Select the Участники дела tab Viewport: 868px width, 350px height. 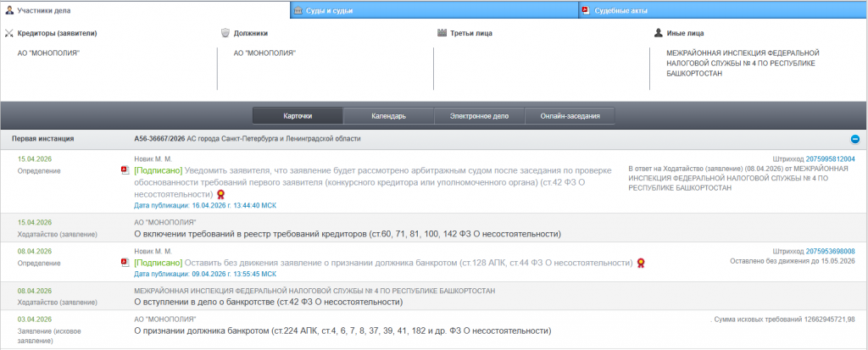(x=43, y=10)
